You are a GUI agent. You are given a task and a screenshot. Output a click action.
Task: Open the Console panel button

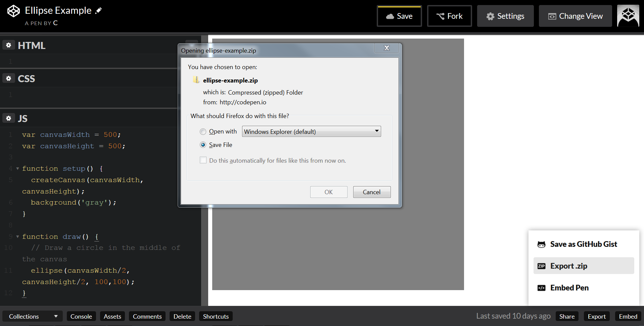point(81,316)
